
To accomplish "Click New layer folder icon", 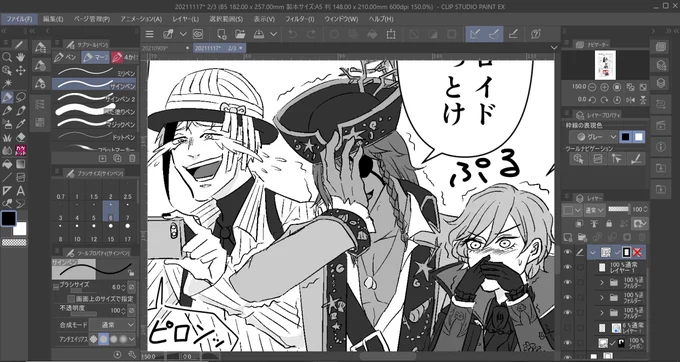I will point(582,237).
